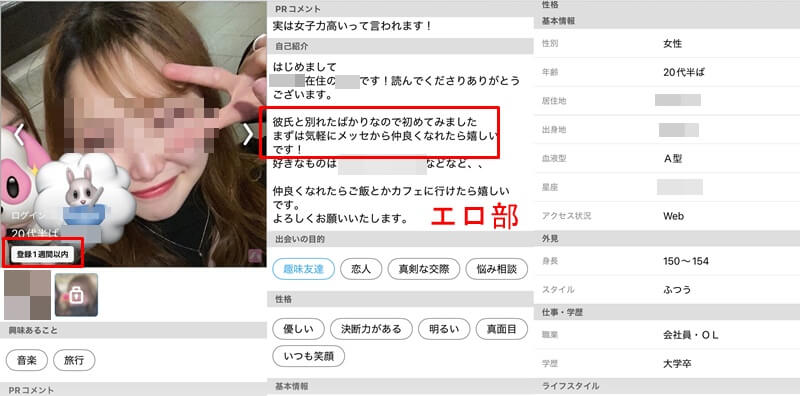This screenshot has width=800, height=396.
Task: Click the main profile photo
Action: [134, 134]
